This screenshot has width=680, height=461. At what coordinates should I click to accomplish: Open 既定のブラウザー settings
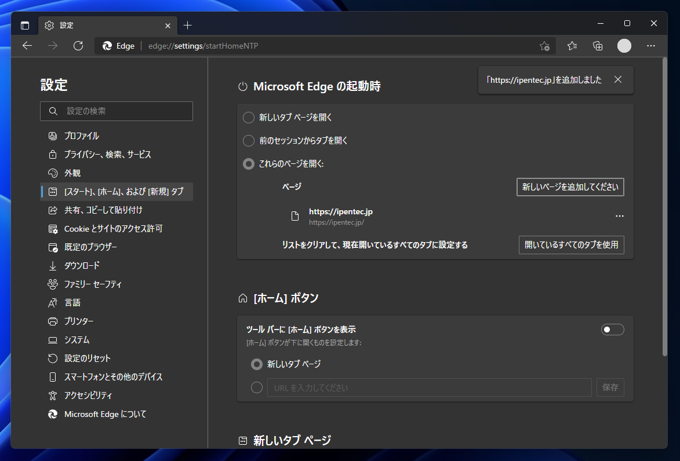(x=117, y=247)
